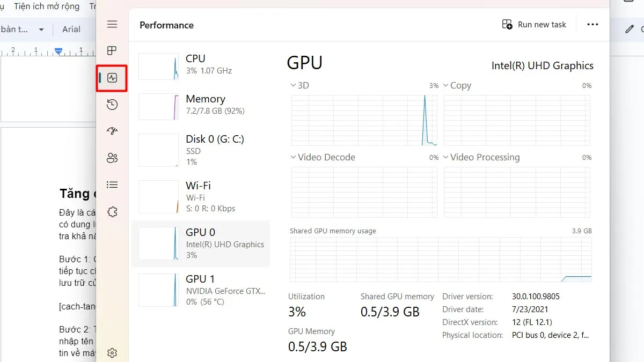Viewport: 644px width, 362px height.
Task: Open the three-dot more options menu
Action: coord(592,25)
